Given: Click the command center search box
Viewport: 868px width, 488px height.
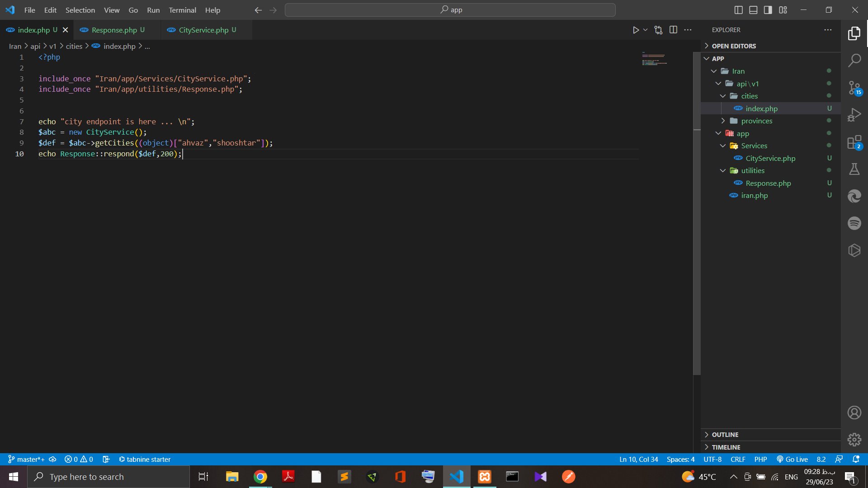Looking at the screenshot, I should pyautogui.click(x=450, y=10).
